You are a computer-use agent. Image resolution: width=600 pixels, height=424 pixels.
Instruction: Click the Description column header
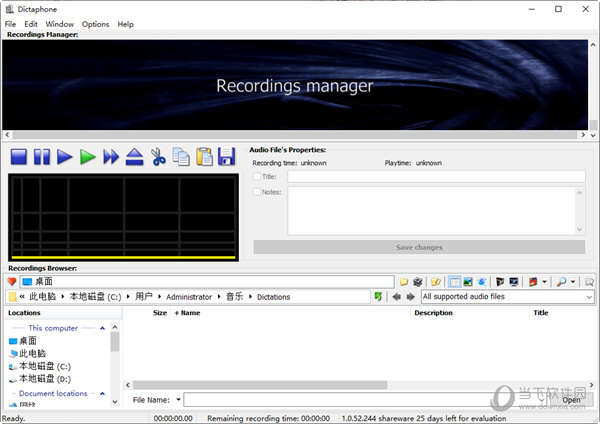pos(433,313)
